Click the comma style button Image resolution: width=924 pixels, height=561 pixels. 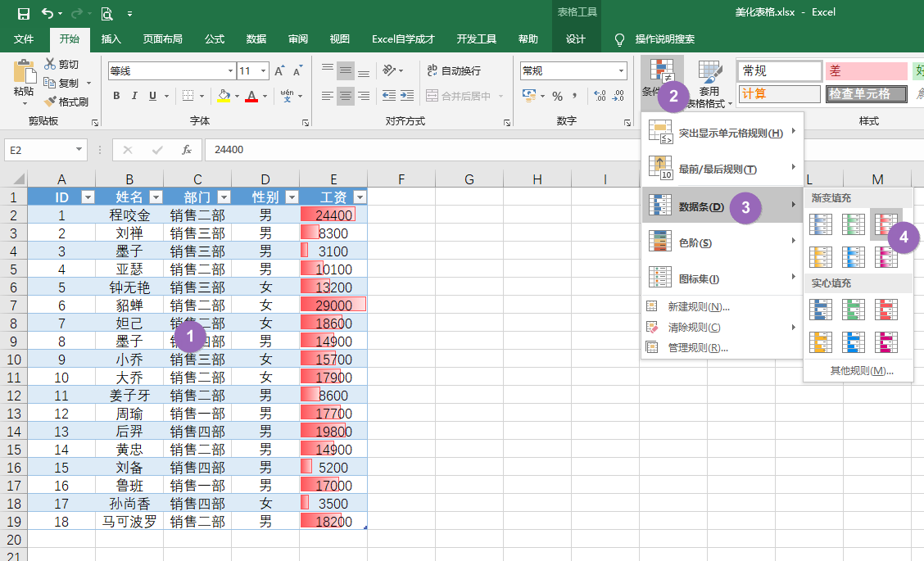[574, 96]
